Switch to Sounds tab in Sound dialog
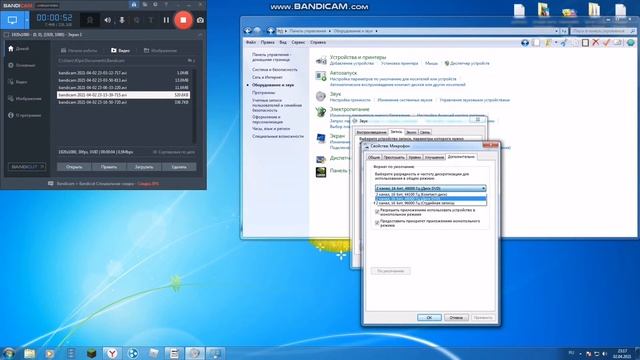Screen dimensions: 640x360 click(x=411, y=132)
